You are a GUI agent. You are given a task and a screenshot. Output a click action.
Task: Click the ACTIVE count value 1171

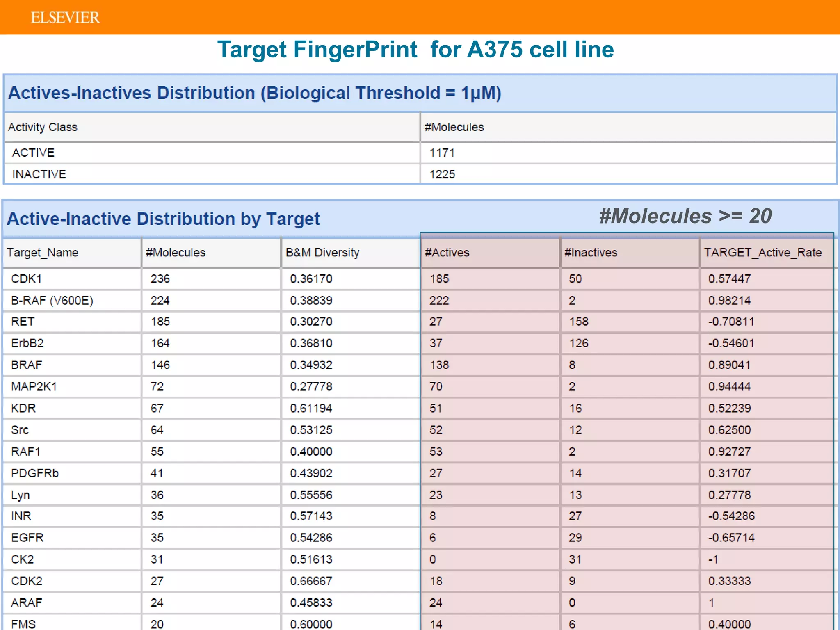442,153
